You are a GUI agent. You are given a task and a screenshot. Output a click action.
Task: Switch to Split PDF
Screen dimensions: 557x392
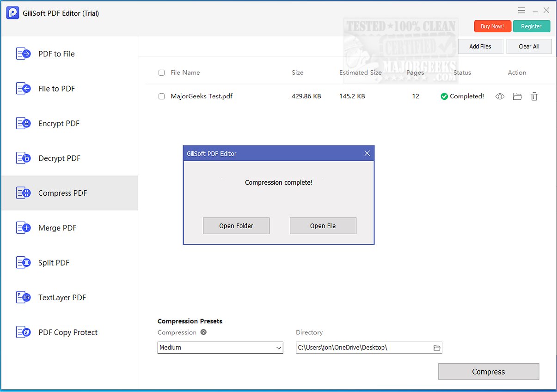pos(69,263)
